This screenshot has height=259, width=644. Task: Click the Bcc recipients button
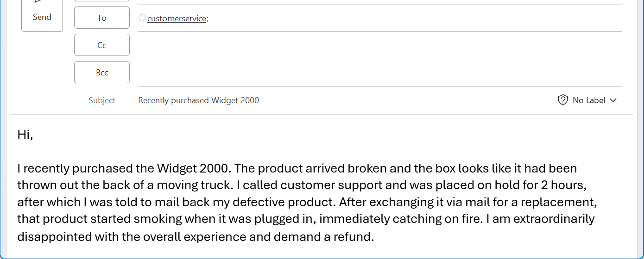(x=102, y=73)
